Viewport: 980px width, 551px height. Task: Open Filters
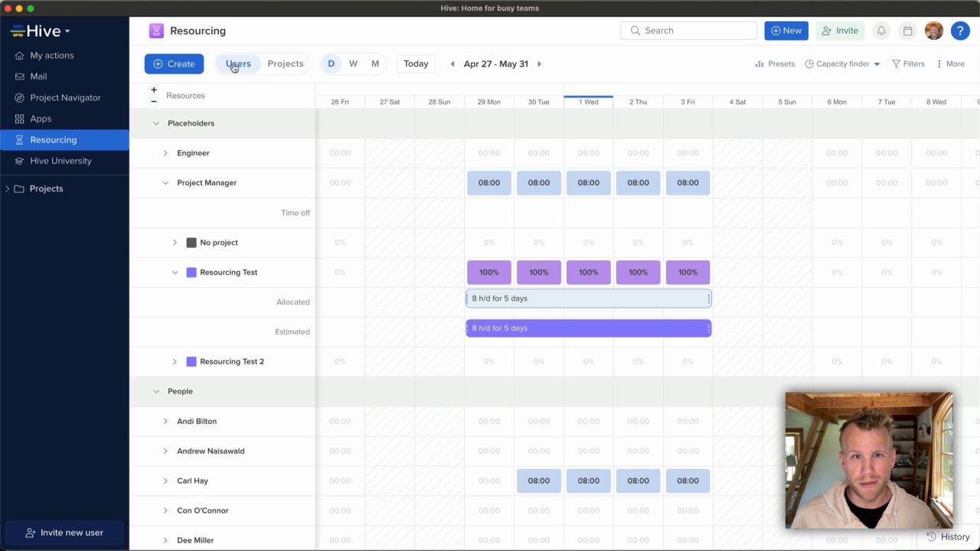(x=908, y=64)
